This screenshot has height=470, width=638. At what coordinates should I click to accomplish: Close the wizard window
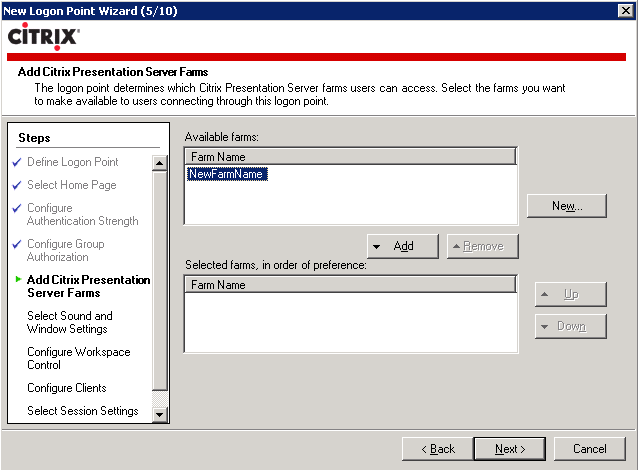coord(625,10)
